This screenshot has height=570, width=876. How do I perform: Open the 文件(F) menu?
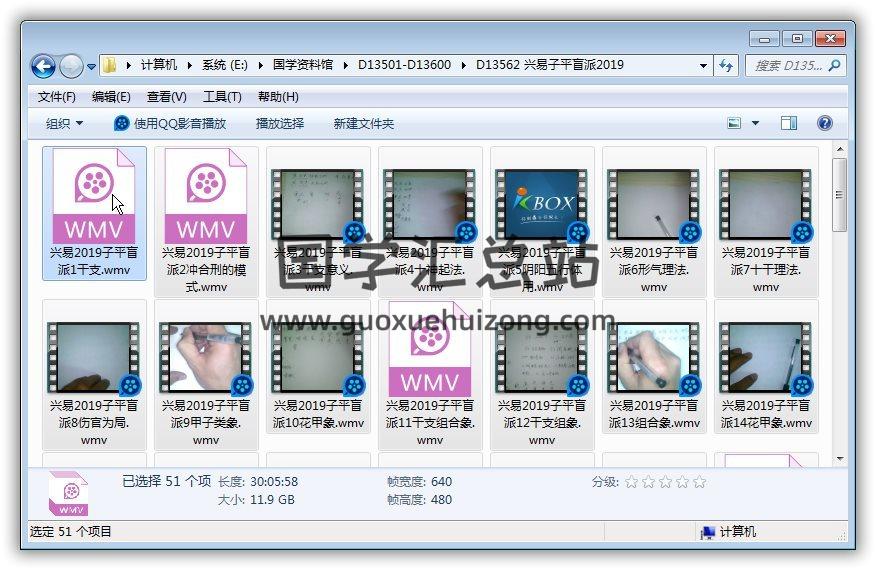tap(56, 97)
